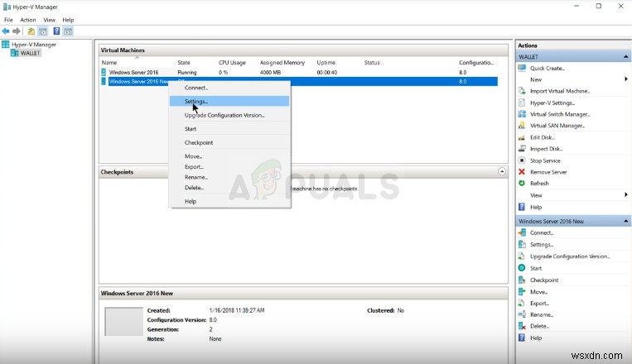
Task: Click the Edit Disk icon
Action: [522, 137]
